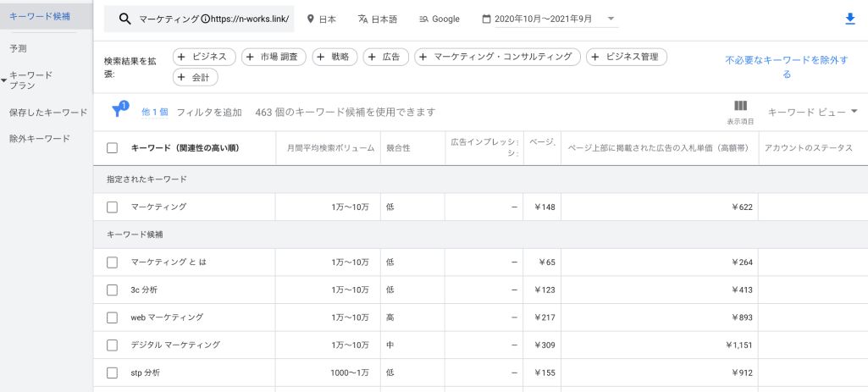Click the フィルタを追加 field
868x392 pixels.
coord(208,112)
